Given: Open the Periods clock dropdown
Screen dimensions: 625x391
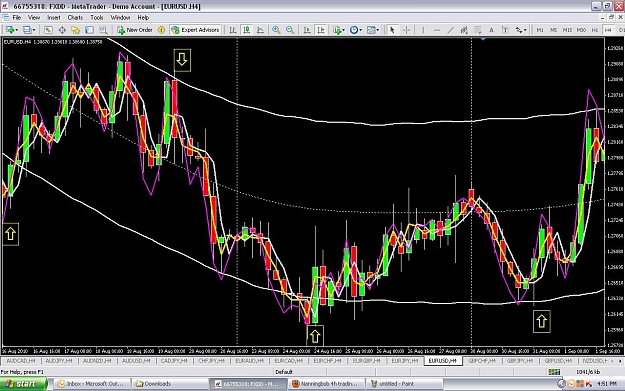Looking at the screenshot, I should (x=356, y=30).
